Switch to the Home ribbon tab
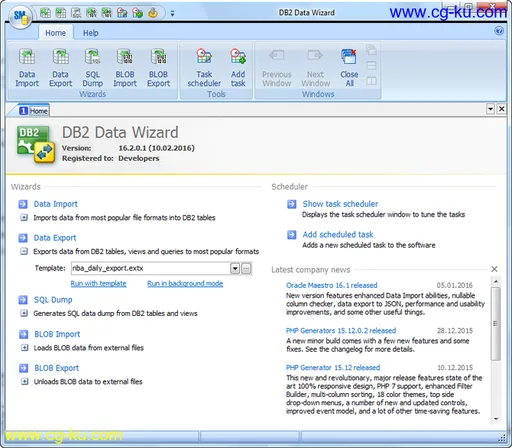This screenshot has height=448, width=512. [x=55, y=33]
